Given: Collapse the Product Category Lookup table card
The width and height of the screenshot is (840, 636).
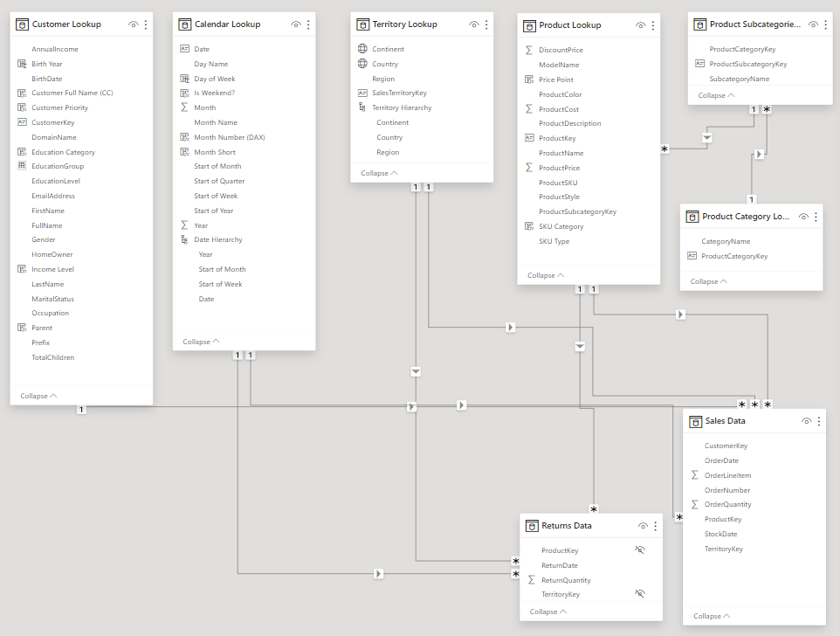Looking at the screenshot, I should click(709, 281).
